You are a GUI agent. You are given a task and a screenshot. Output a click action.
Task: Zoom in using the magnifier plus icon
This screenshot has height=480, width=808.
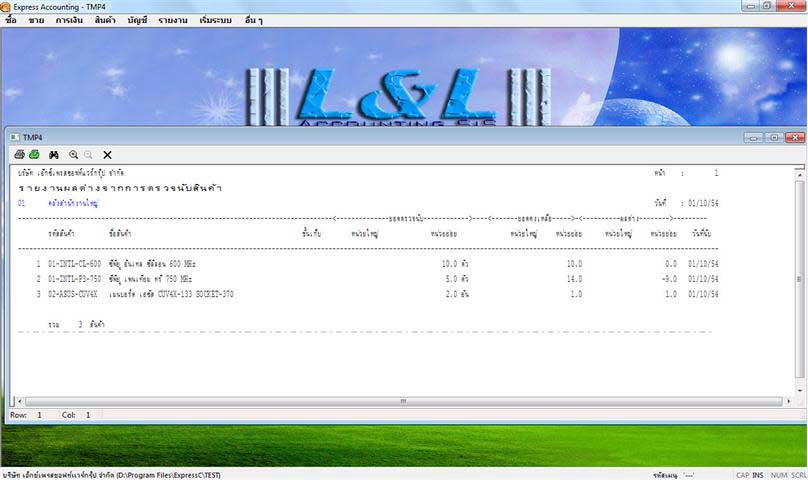click(73, 155)
